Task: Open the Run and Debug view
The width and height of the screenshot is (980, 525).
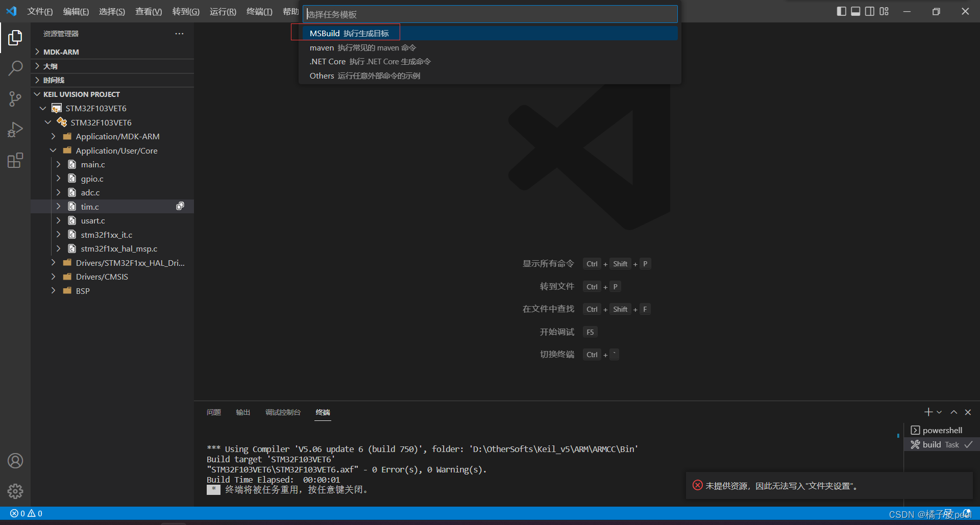Action: (x=15, y=130)
